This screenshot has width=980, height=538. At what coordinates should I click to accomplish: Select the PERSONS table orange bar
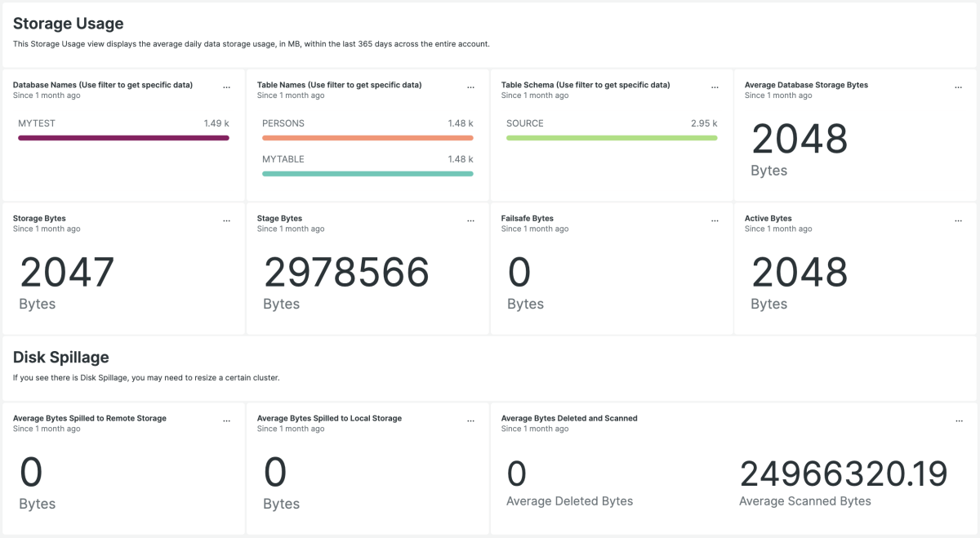point(367,138)
